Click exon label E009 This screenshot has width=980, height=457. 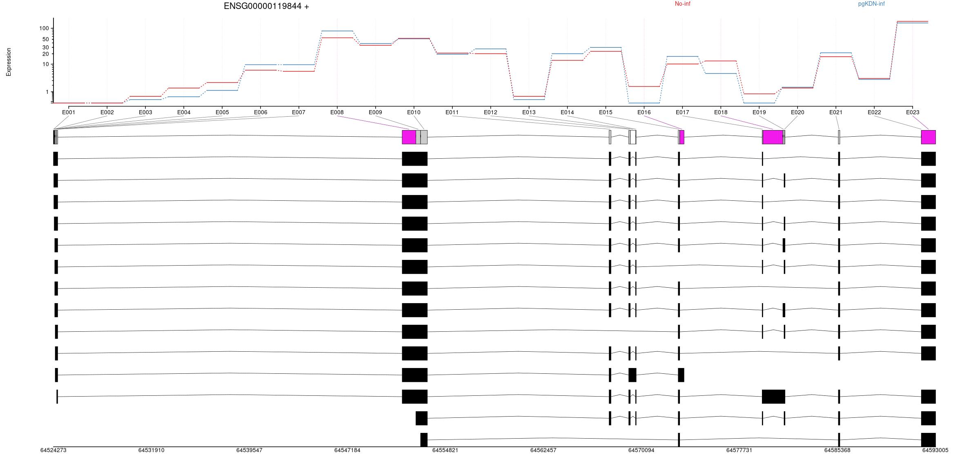(x=375, y=112)
